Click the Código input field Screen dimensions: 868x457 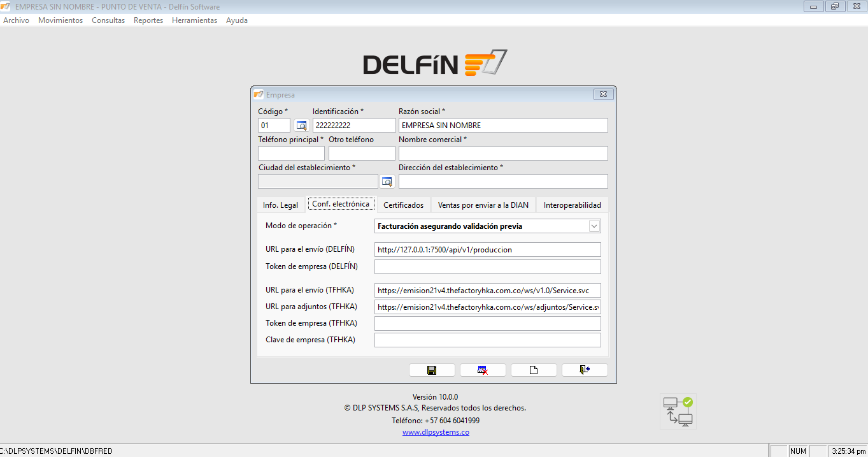click(x=274, y=126)
